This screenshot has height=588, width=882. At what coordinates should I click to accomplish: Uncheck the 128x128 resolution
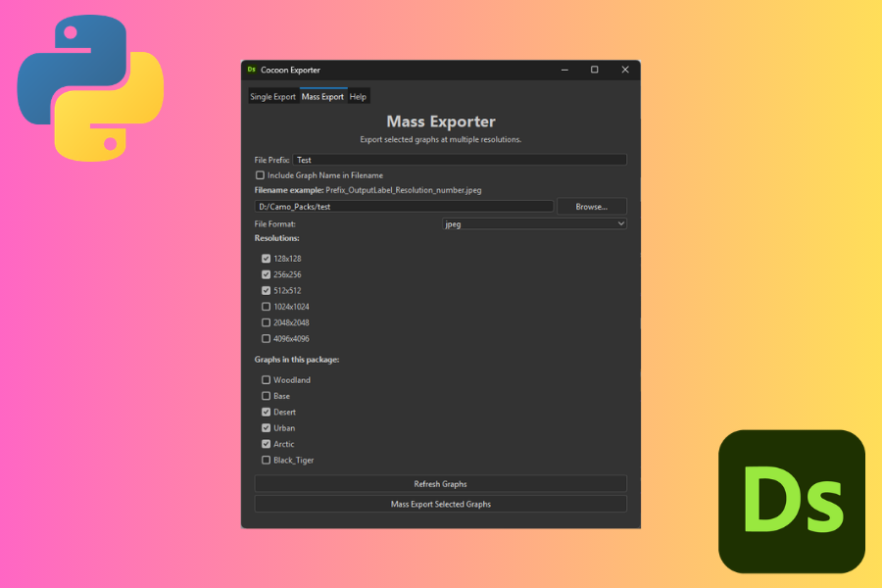pos(266,259)
